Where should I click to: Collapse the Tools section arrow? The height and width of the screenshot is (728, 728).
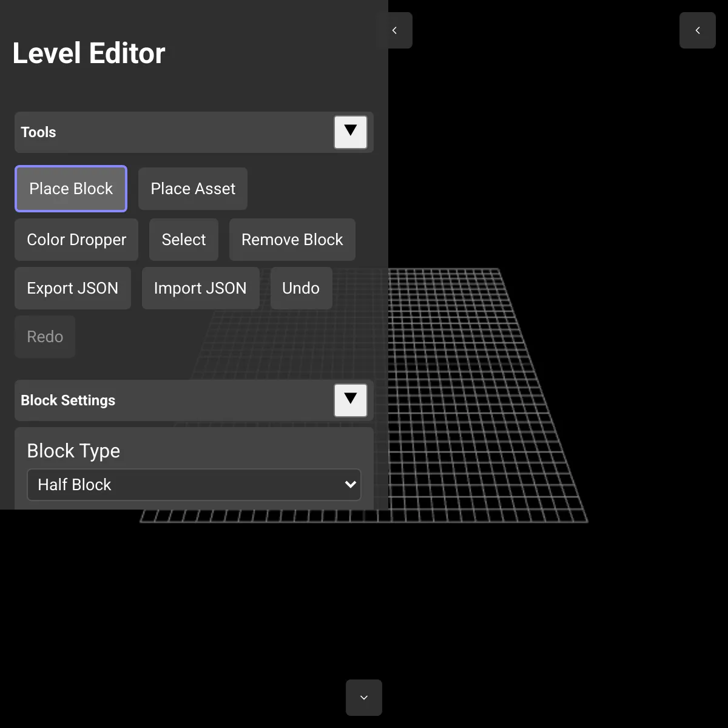[x=350, y=132]
